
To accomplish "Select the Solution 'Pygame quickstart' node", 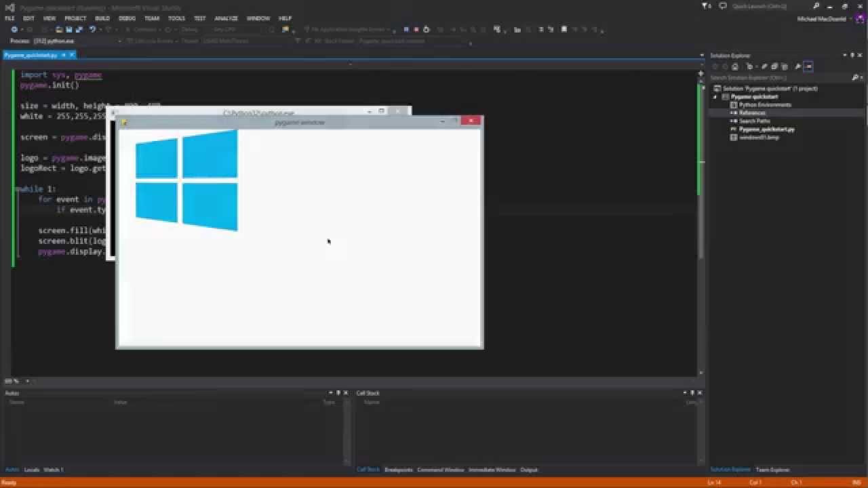I will coord(770,88).
